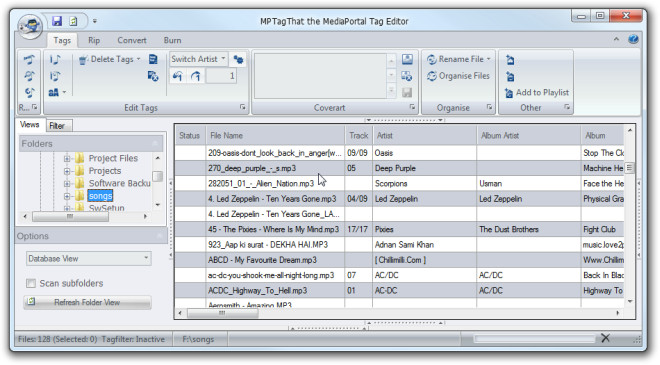The width and height of the screenshot is (660, 365).
Task: Click the auto-number forward arrow icon
Action: [196, 76]
